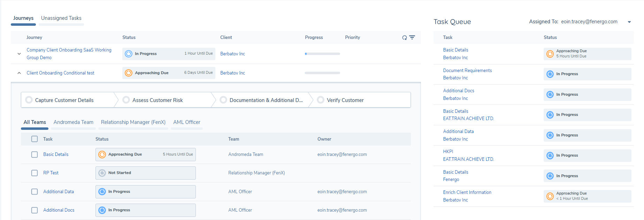Click the Not Started icon for RP Test
The height and width of the screenshot is (220, 644).
tap(102, 173)
